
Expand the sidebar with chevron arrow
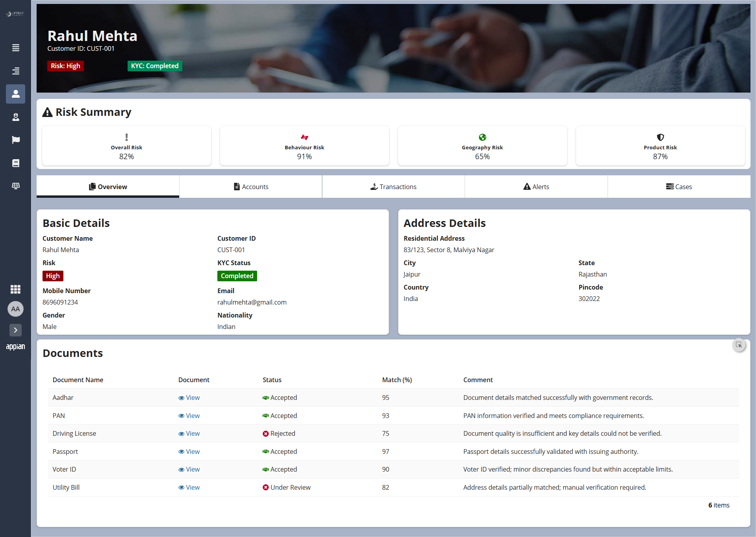coord(16,330)
